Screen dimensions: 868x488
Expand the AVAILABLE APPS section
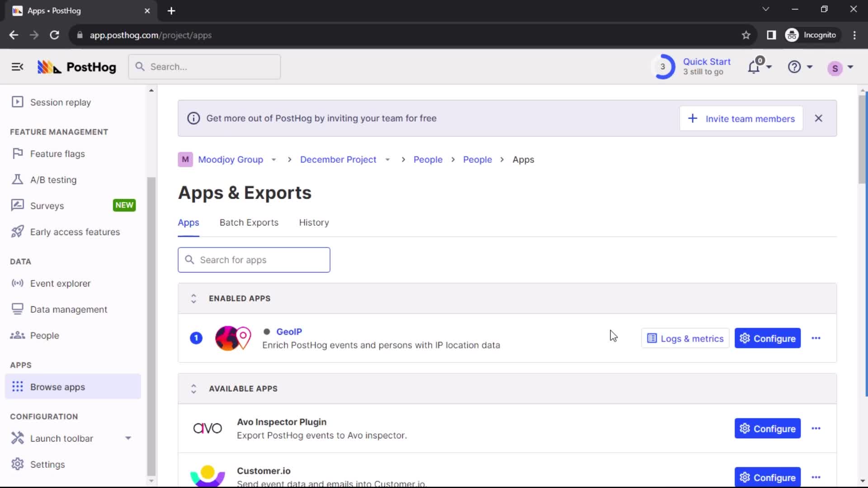point(194,389)
